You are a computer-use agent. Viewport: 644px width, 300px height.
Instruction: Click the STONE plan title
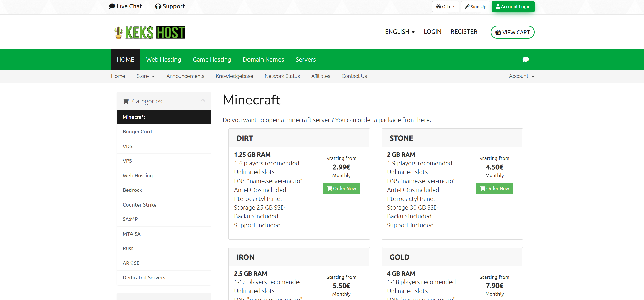(401, 138)
